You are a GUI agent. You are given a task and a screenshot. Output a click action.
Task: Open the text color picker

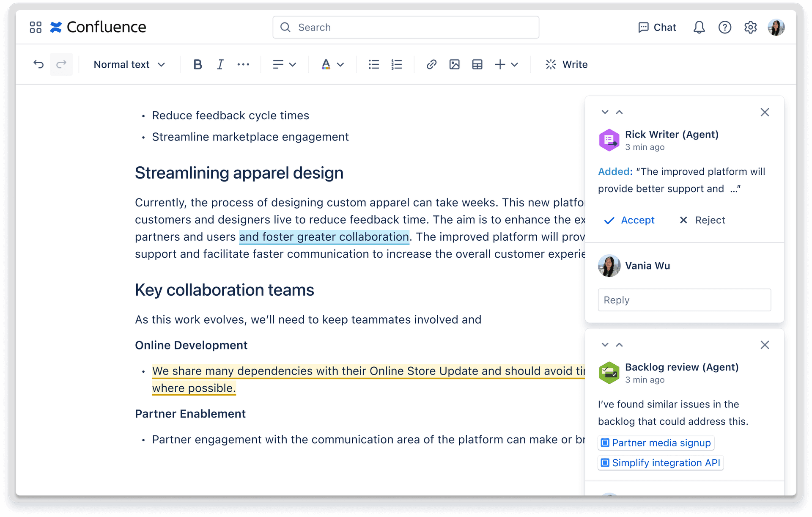pos(332,64)
